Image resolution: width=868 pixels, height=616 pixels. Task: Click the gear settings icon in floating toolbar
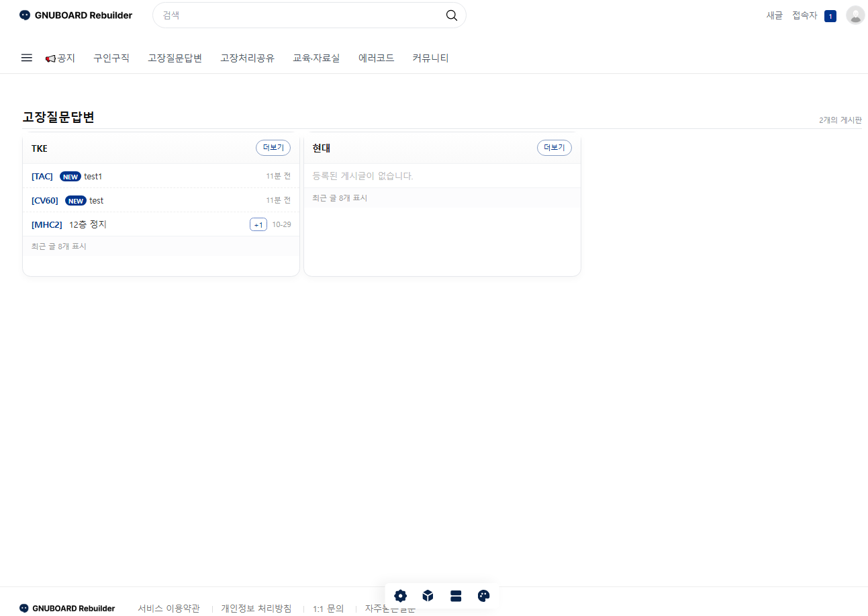point(401,596)
